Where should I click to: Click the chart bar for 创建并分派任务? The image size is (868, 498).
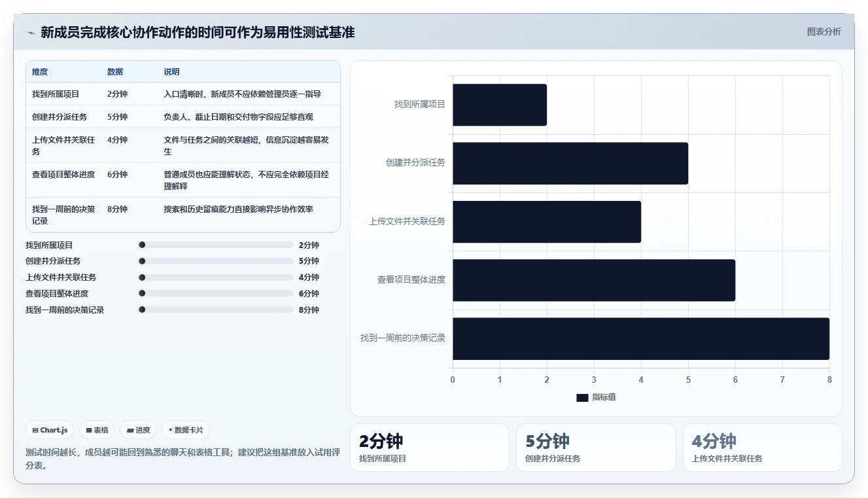coord(570,163)
